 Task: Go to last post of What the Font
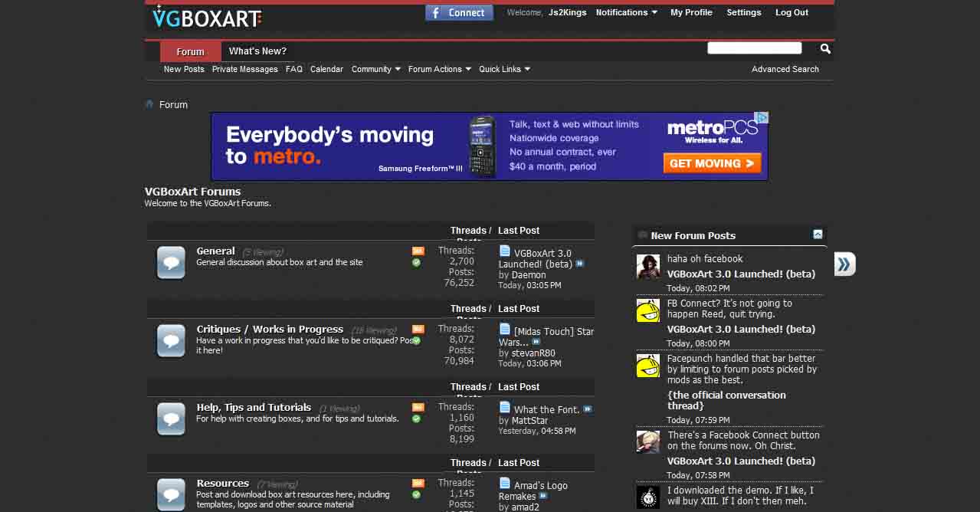tap(587, 409)
